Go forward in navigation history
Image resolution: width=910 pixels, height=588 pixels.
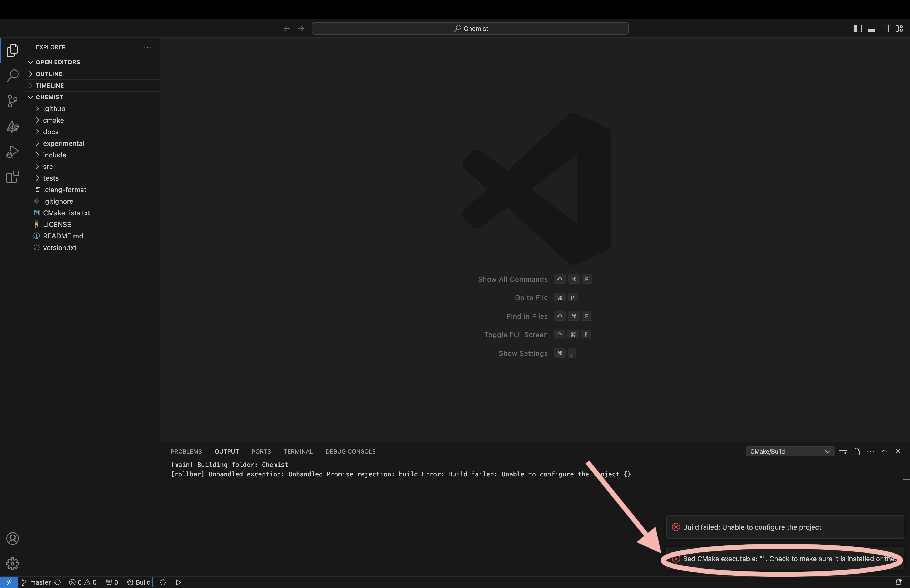coord(301,29)
